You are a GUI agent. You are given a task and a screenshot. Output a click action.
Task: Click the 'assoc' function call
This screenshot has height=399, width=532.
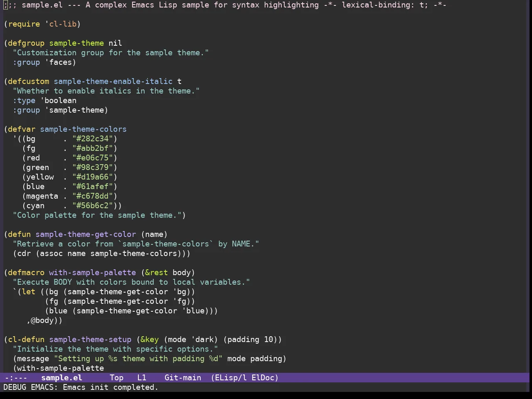52,253
